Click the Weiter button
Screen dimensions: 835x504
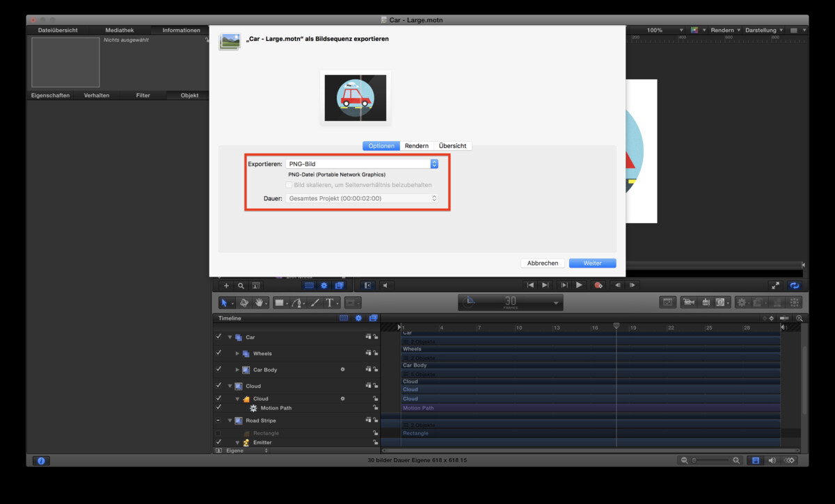point(592,263)
